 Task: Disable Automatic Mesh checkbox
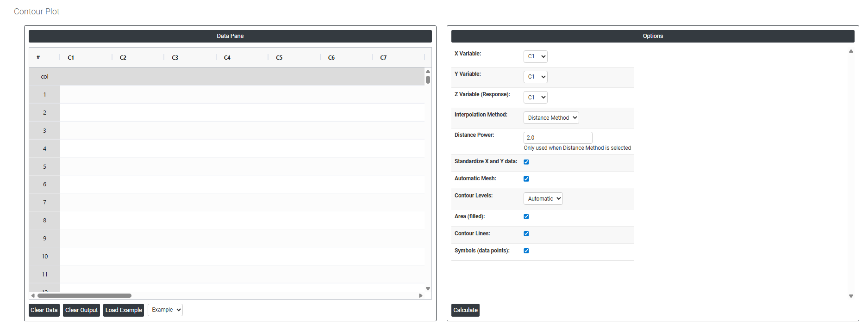click(526, 179)
